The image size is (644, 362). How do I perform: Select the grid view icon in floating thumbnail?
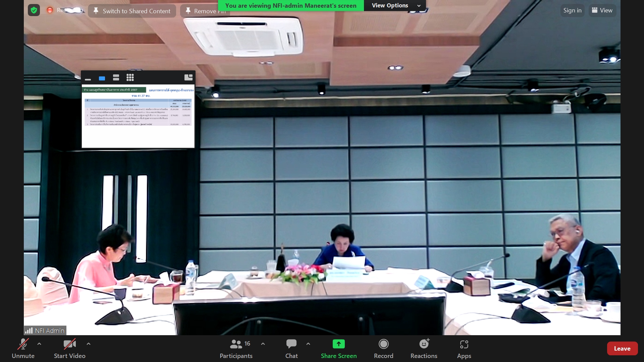click(130, 78)
